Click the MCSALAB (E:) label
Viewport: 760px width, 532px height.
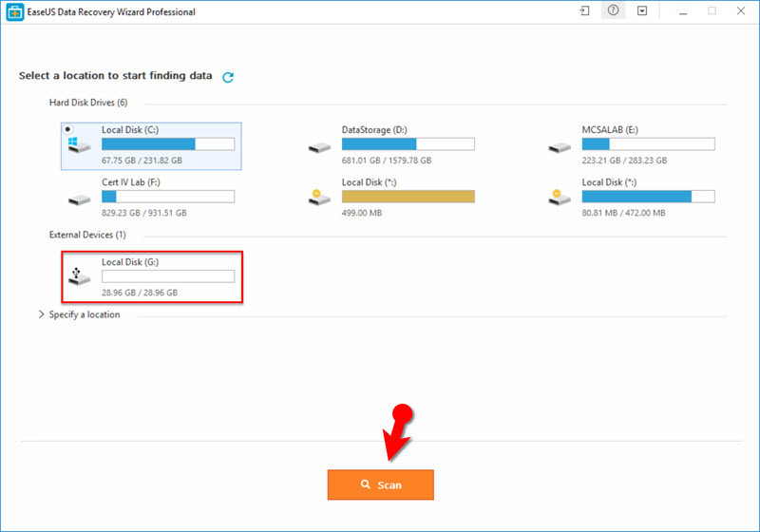point(610,130)
